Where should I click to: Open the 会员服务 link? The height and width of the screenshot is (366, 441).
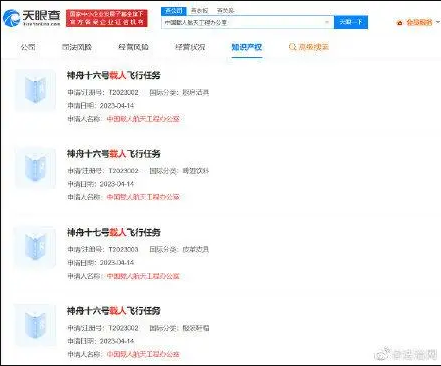click(x=419, y=23)
